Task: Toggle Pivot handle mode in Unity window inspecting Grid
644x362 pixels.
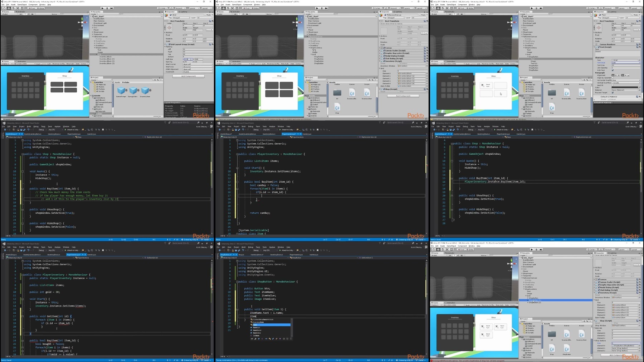Action: click(31, 8)
